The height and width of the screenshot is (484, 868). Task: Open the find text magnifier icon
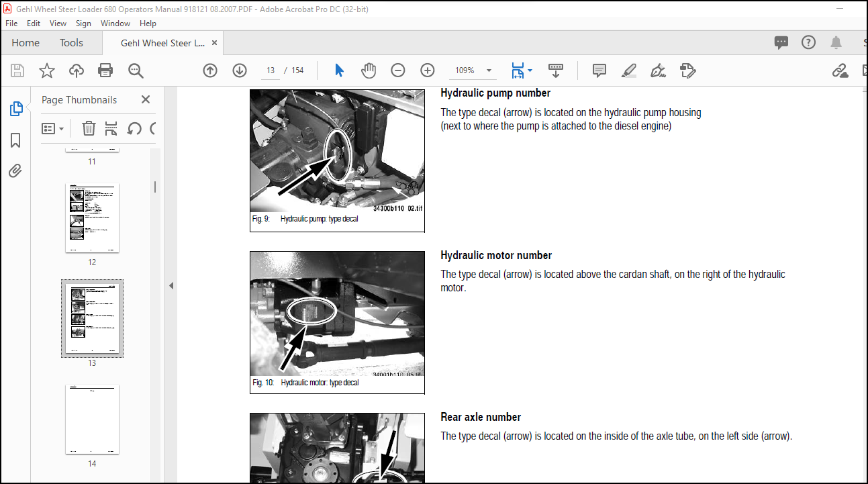(x=136, y=70)
